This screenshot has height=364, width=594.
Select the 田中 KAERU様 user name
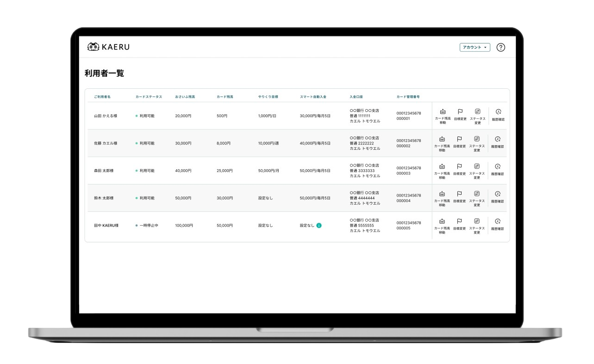(x=106, y=226)
